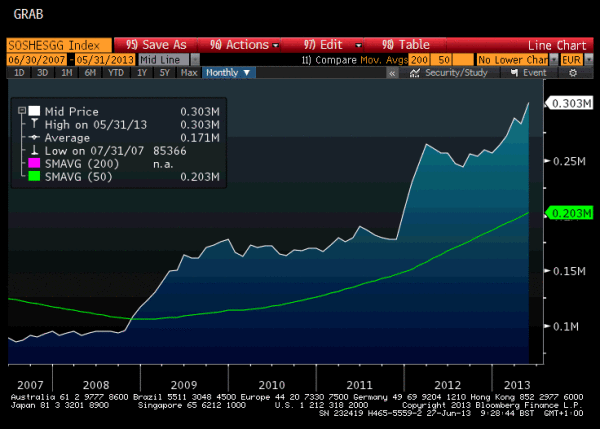This screenshot has height=429, width=600.
Task: Open the Mid Line dropdown arrow
Action: pyautogui.click(x=195, y=60)
